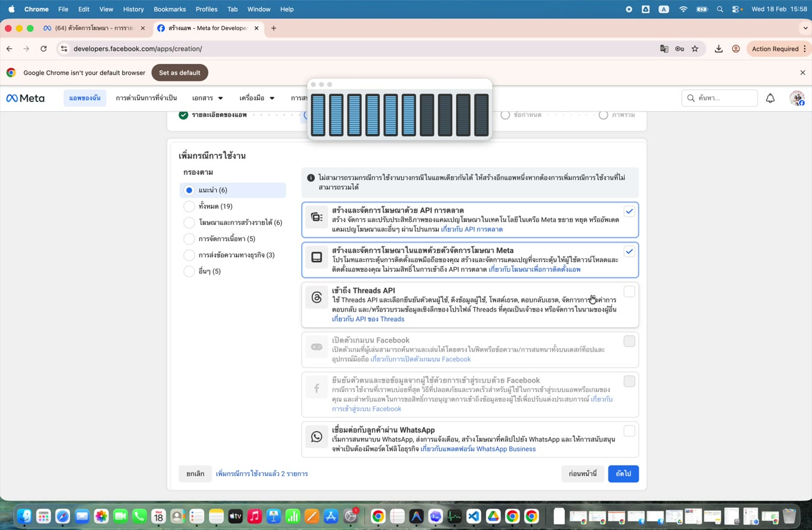The height and width of the screenshot is (530, 812).
Task: Click the Meta logo in the header
Action: tap(25, 98)
